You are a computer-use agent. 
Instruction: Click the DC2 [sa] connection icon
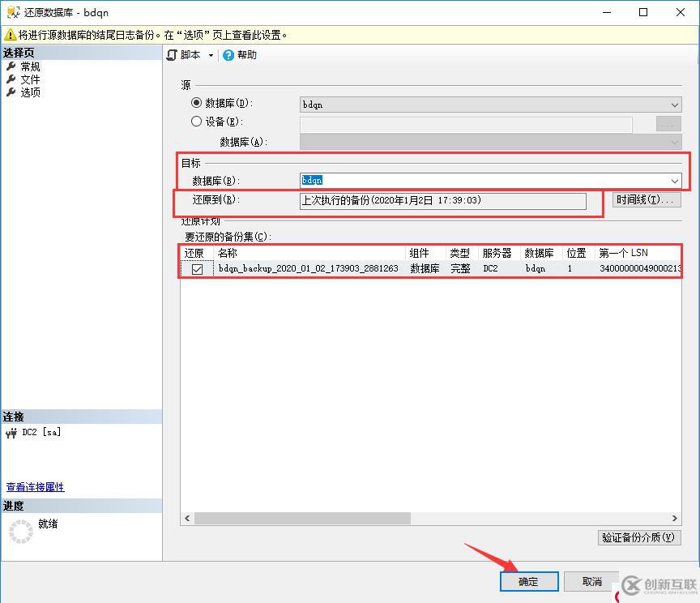click(11, 433)
